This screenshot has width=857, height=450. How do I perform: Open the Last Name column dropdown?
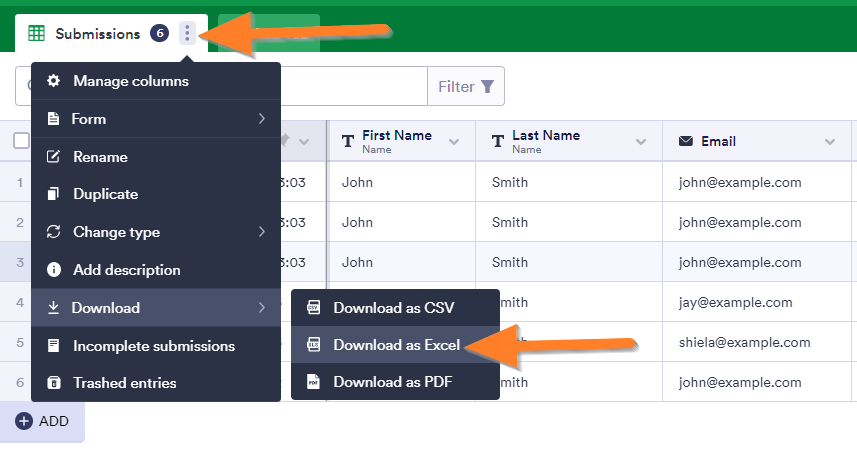pyautogui.click(x=641, y=142)
